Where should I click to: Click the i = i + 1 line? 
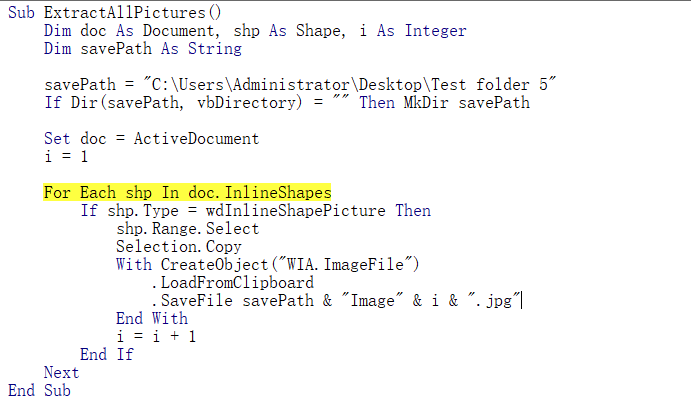tap(156, 336)
